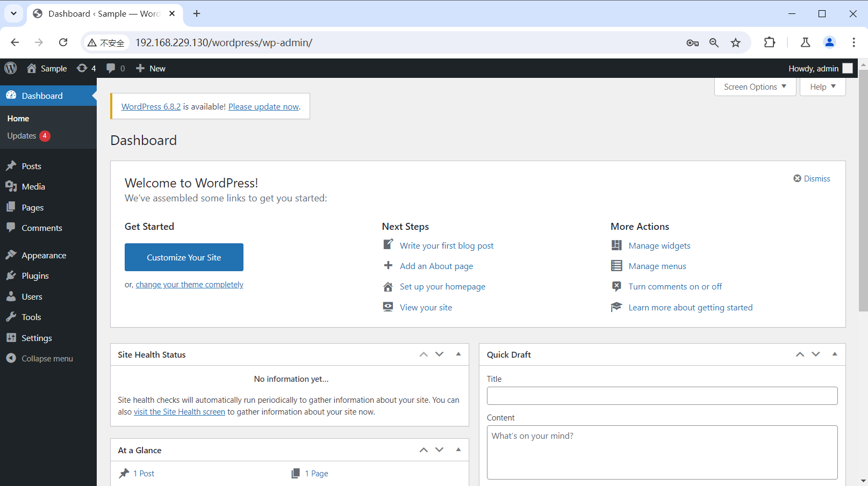Click the Comments icon in sidebar
The height and width of the screenshot is (486, 868).
click(11, 228)
